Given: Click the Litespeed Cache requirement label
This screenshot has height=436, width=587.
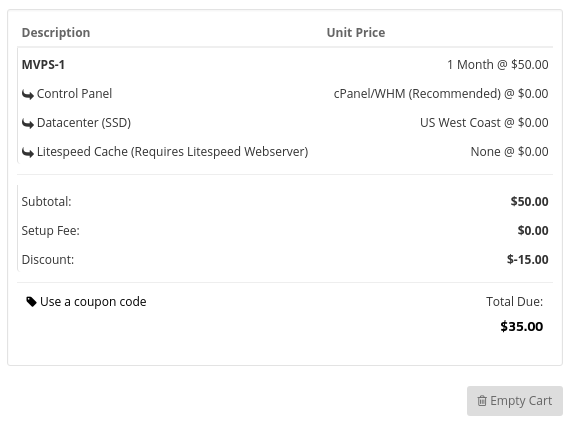Looking at the screenshot, I should click(173, 152).
